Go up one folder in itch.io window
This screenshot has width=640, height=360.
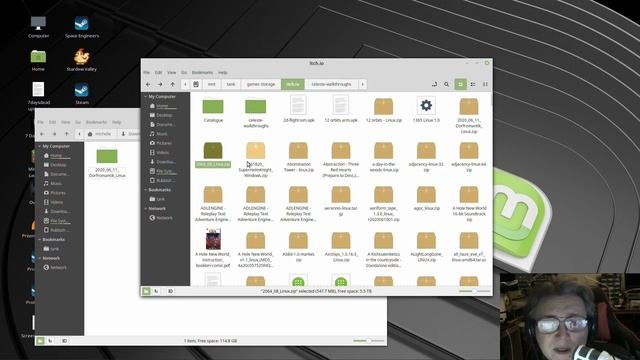point(173,84)
